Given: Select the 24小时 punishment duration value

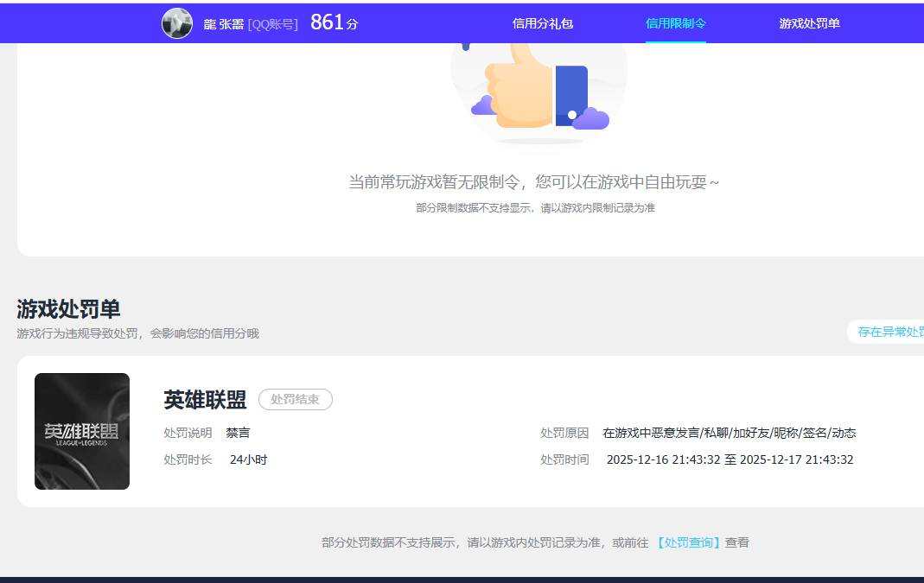Looking at the screenshot, I should [x=248, y=459].
